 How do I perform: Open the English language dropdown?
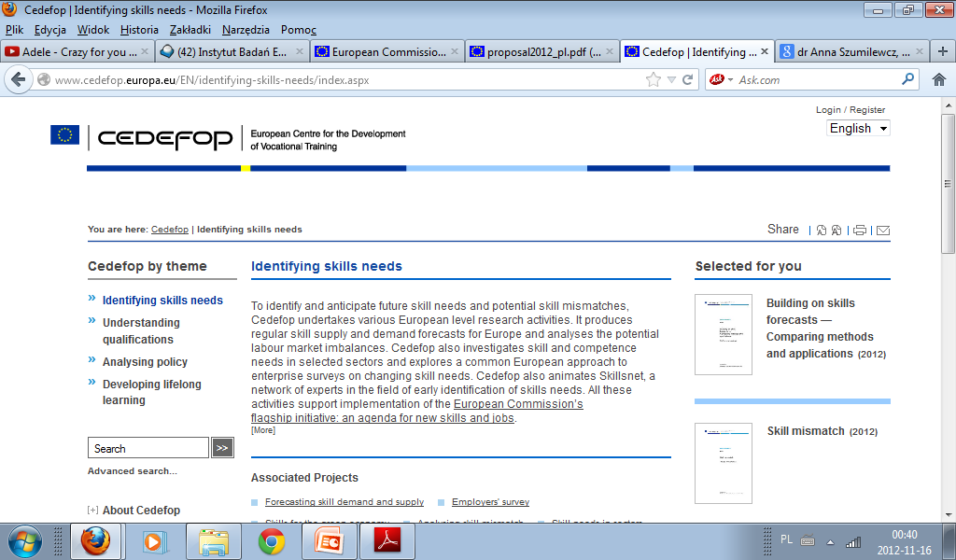(x=859, y=129)
